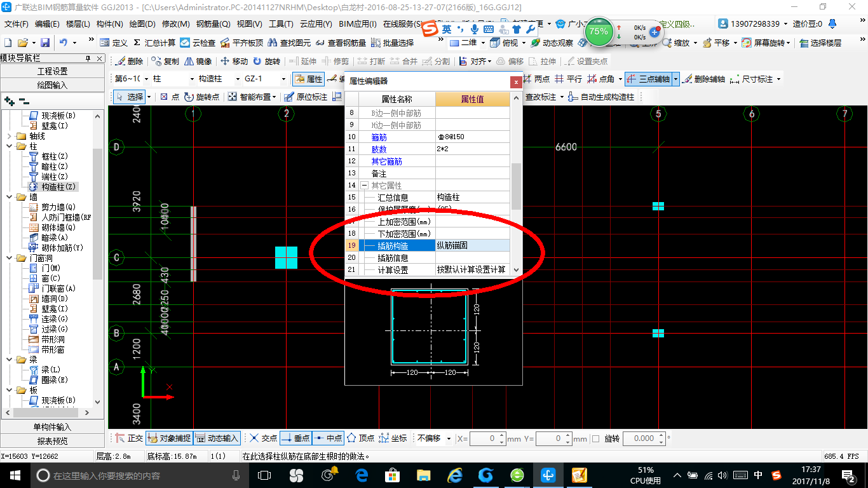
Task: Select 剪力墙(Q) in navigation tree
Action: 59,207
